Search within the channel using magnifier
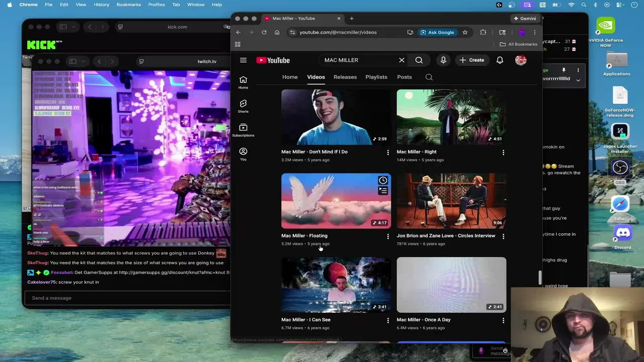 click(429, 77)
